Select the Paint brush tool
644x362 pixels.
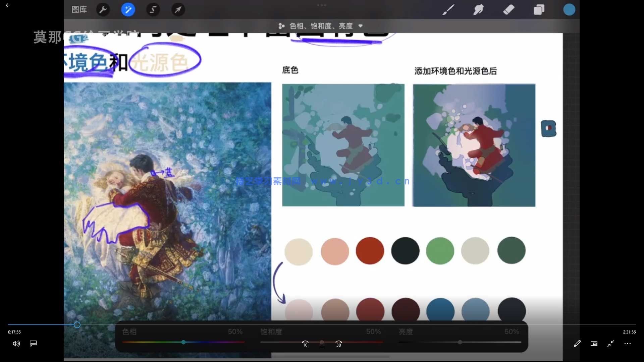(x=448, y=10)
